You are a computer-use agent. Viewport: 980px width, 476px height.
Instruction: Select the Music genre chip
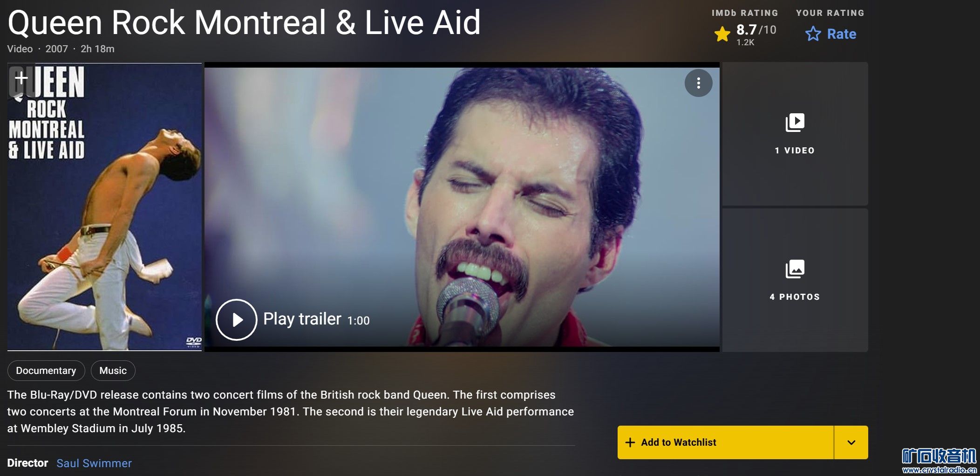coord(113,371)
